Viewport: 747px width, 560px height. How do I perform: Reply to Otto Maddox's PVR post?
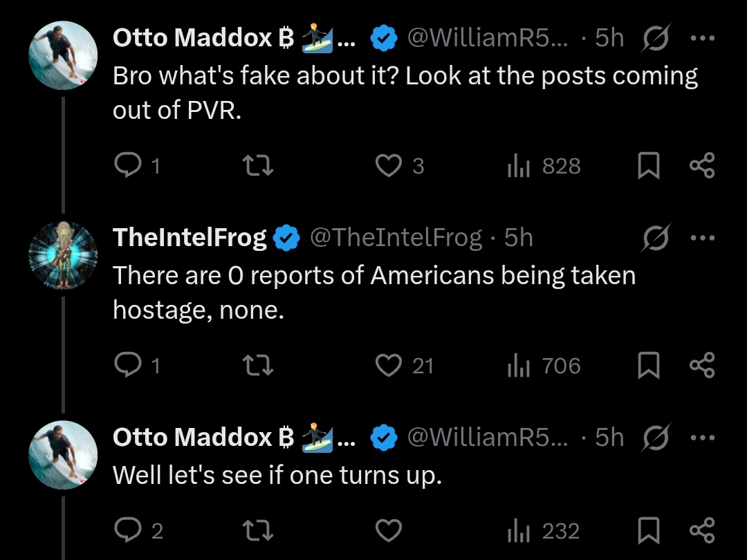(127, 166)
